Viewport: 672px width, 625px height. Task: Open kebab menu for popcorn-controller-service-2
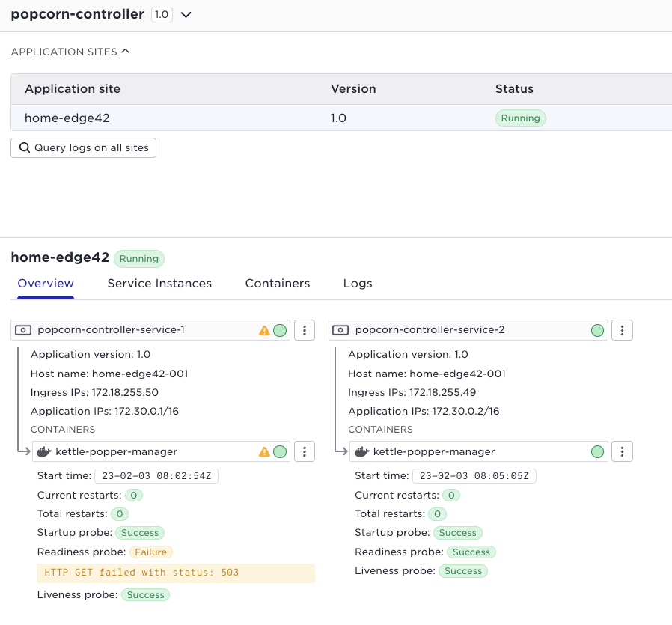coord(622,330)
